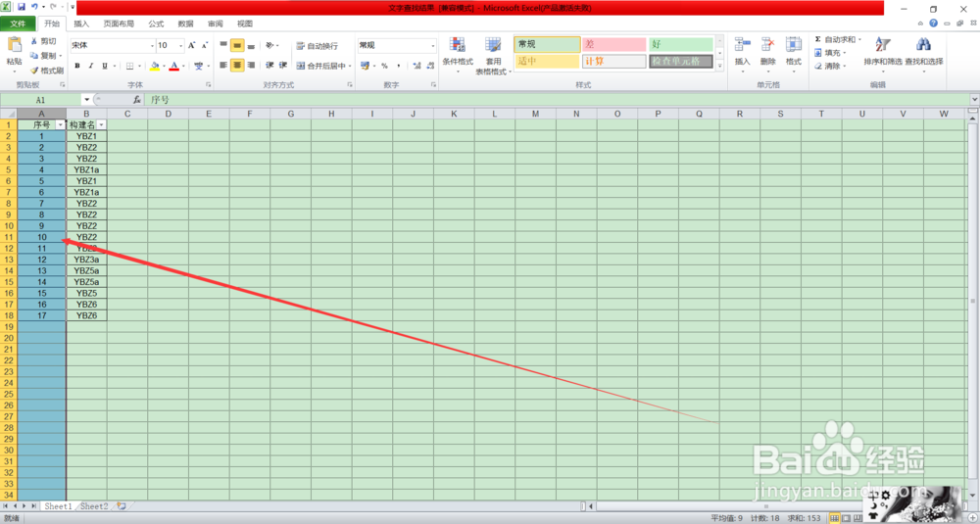The image size is (980, 524).
Task: Toggle top vertical alignment
Action: 223,46
